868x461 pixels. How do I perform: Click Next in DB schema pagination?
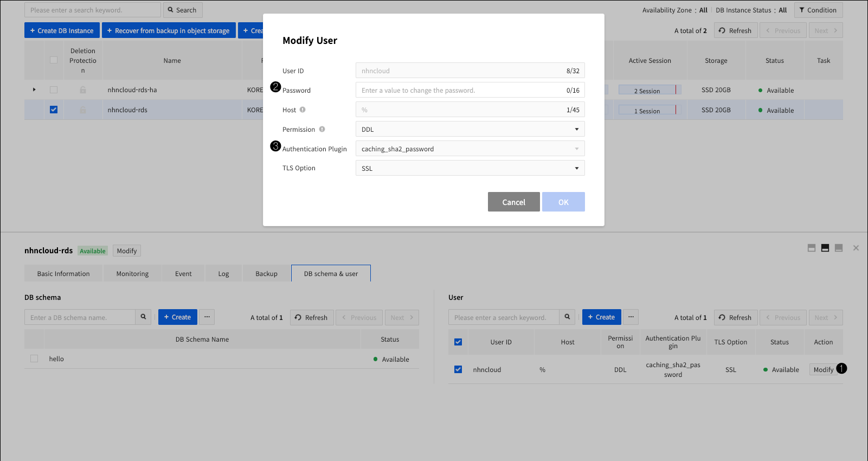[402, 317]
